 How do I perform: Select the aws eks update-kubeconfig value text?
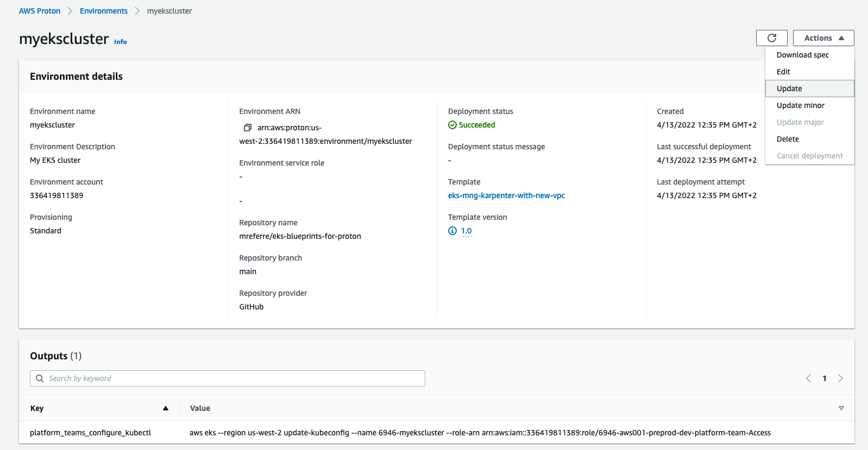point(480,433)
